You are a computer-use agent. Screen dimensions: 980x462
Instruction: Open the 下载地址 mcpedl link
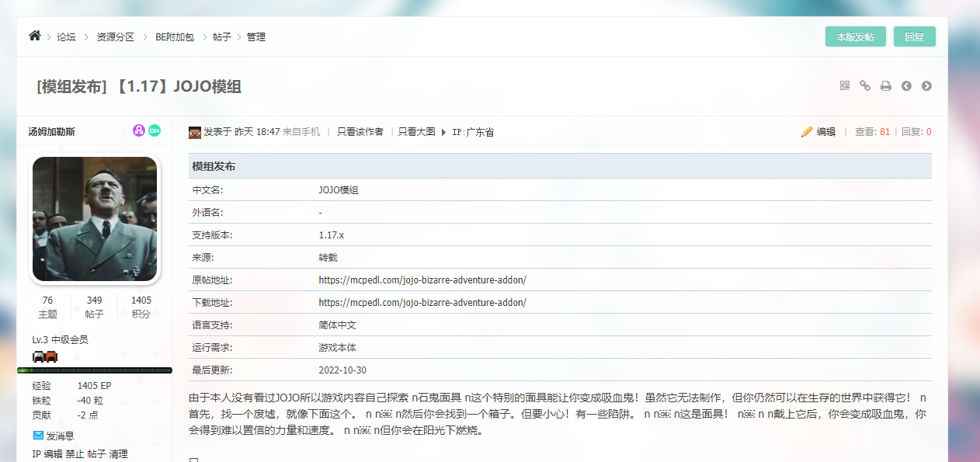[422, 302]
